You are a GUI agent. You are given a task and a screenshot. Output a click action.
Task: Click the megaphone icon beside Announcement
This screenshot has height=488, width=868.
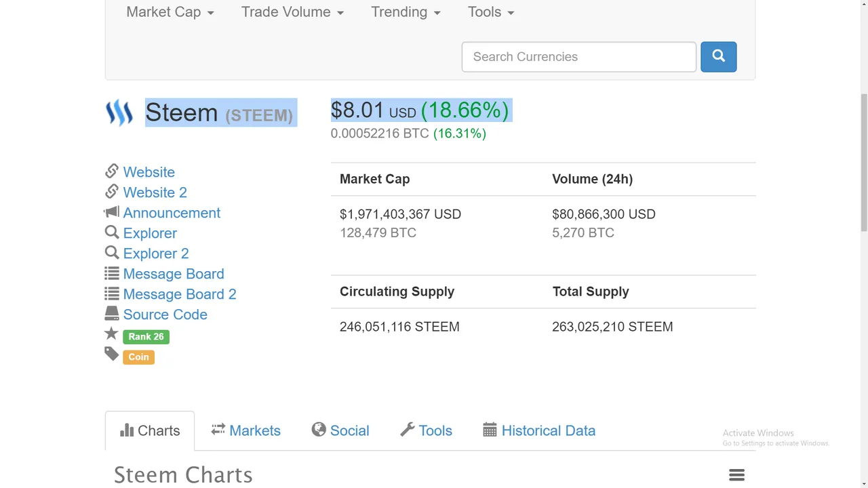click(112, 212)
